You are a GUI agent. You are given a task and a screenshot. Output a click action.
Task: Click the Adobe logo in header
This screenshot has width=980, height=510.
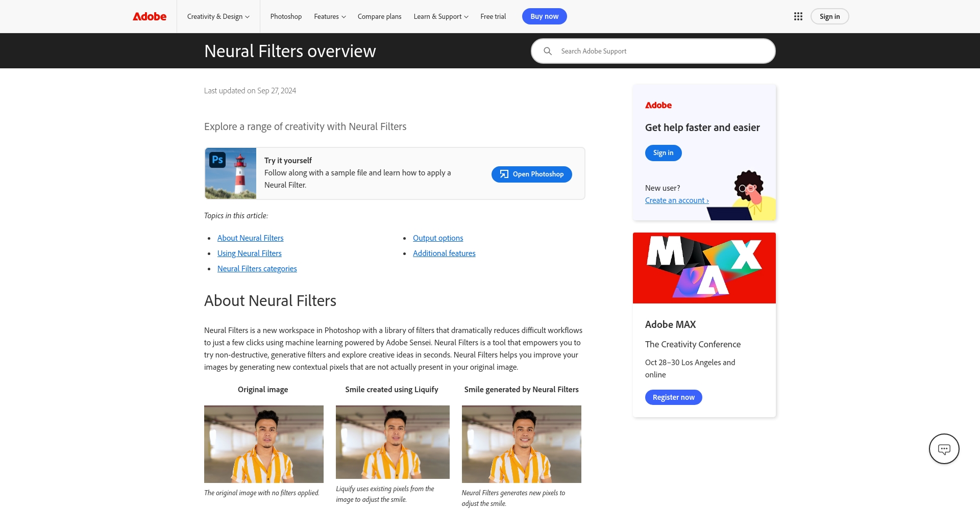(150, 16)
